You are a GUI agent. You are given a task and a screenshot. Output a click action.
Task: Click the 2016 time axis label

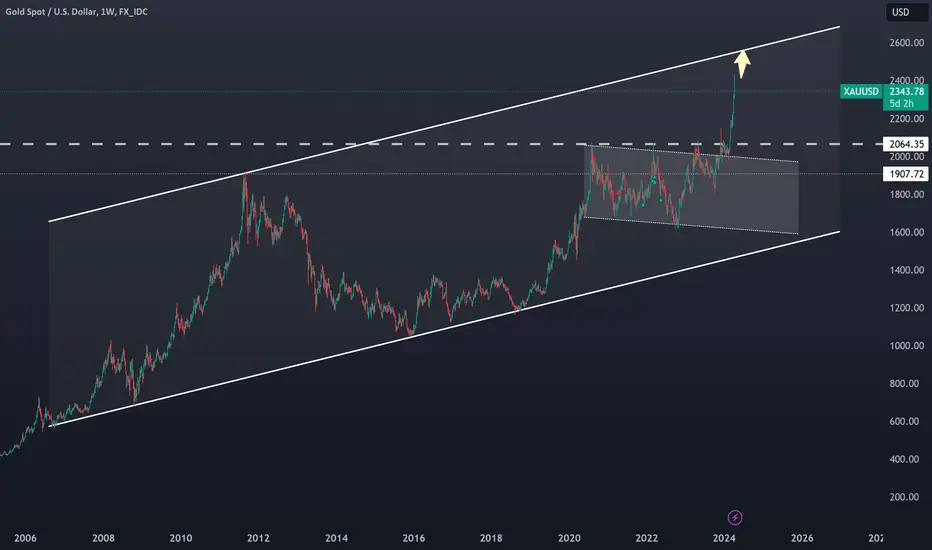414,538
